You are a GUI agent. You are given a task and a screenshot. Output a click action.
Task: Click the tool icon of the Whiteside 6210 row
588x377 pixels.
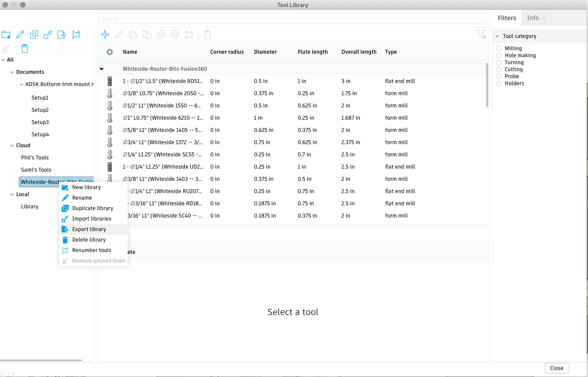(110, 118)
